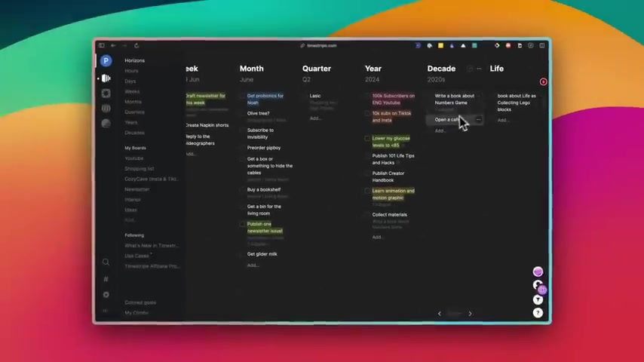Image resolution: width=644 pixels, height=362 pixels.
Task: Open the Shopping list board
Action: click(139, 169)
